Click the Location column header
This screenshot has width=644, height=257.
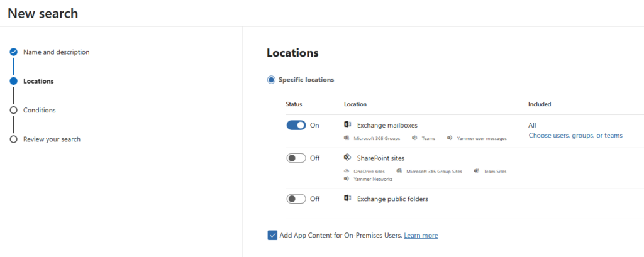(x=355, y=104)
